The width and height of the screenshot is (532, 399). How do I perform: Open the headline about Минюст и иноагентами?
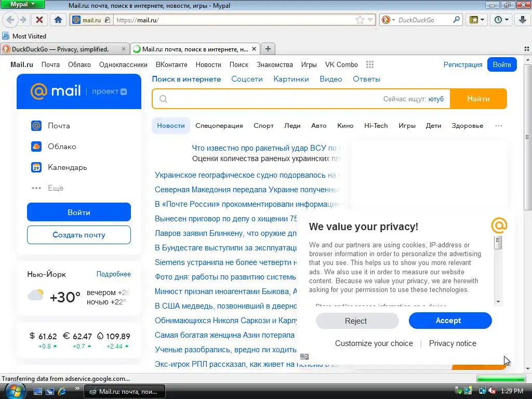[x=225, y=291]
